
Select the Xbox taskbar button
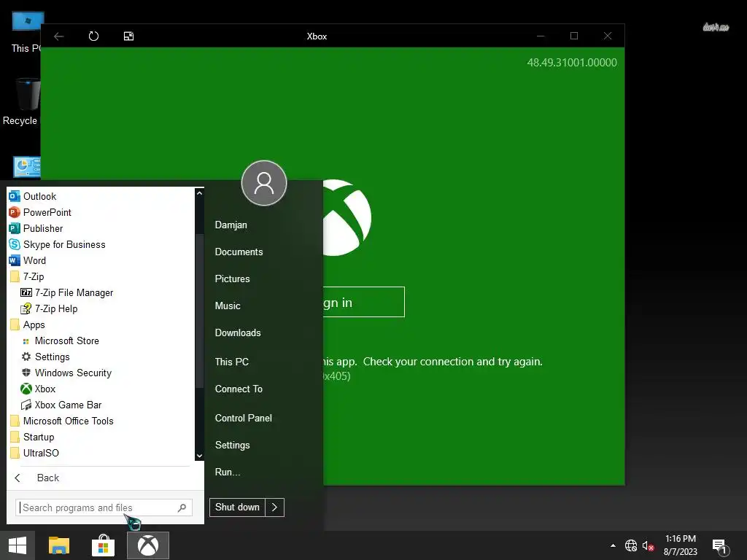click(148, 545)
